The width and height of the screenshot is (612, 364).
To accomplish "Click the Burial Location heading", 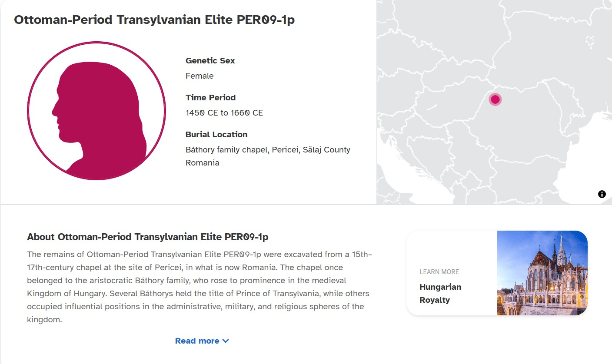I will (216, 134).
